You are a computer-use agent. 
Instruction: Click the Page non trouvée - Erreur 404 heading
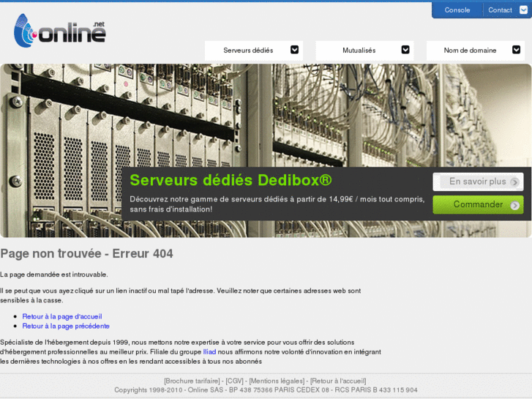coord(86,253)
